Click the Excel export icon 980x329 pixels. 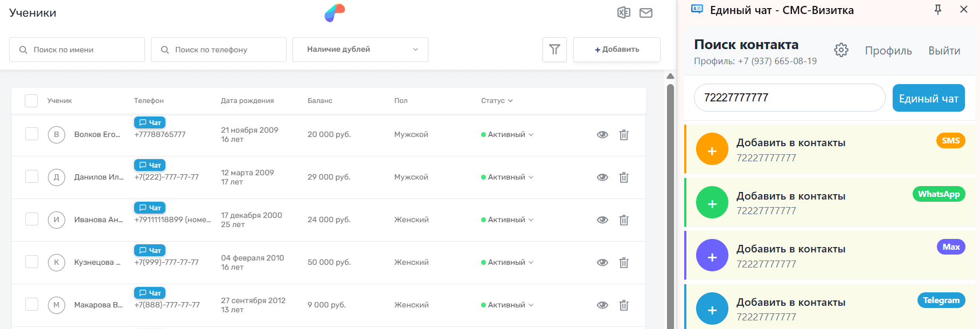tap(624, 12)
